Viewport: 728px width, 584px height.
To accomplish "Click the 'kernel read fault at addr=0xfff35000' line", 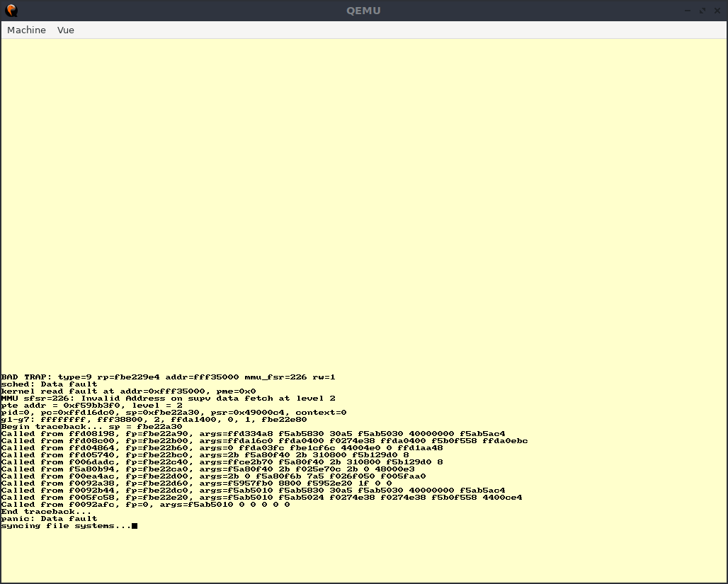I will coord(129,391).
